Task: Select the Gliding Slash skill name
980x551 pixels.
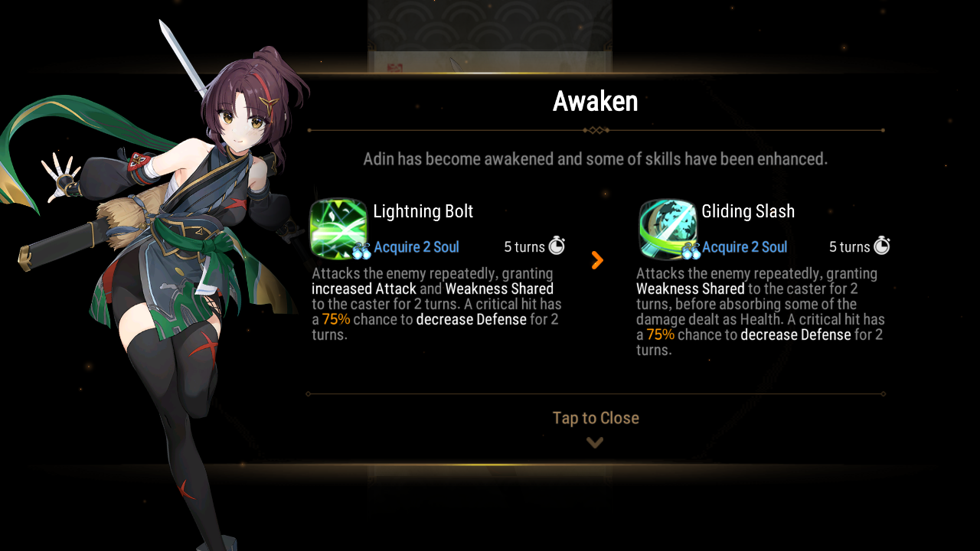Action: click(x=748, y=211)
